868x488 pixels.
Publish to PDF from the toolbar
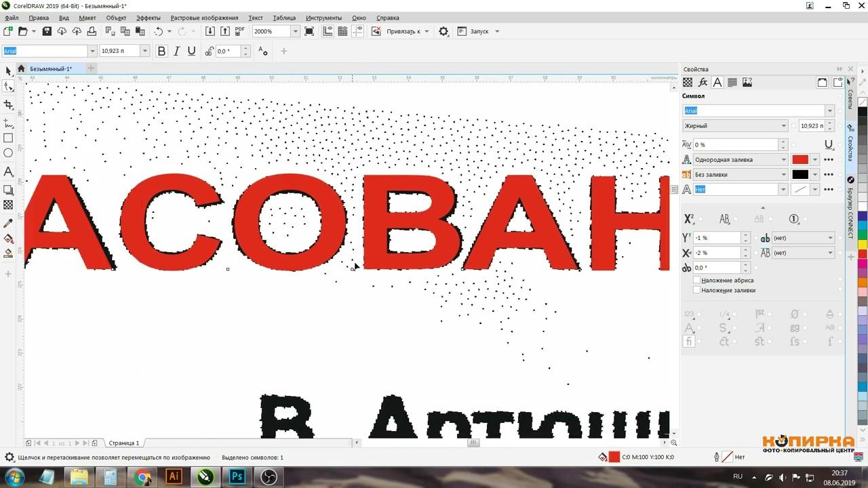(239, 31)
